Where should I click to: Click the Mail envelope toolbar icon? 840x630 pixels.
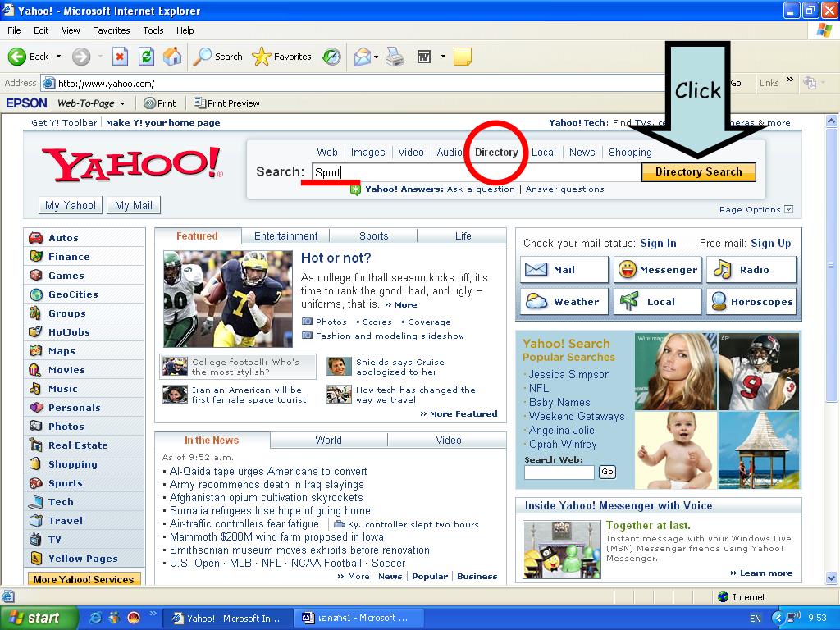coord(363,57)
